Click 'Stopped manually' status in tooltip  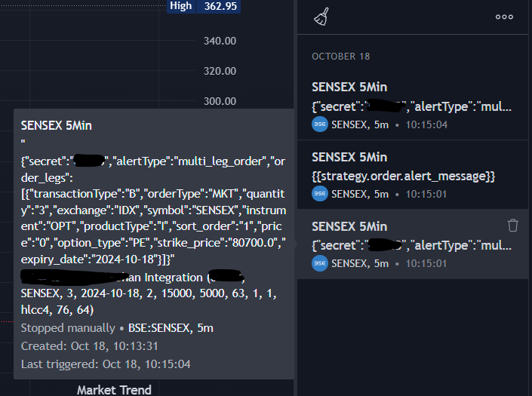pyautogui.click(x=68, y=328)
